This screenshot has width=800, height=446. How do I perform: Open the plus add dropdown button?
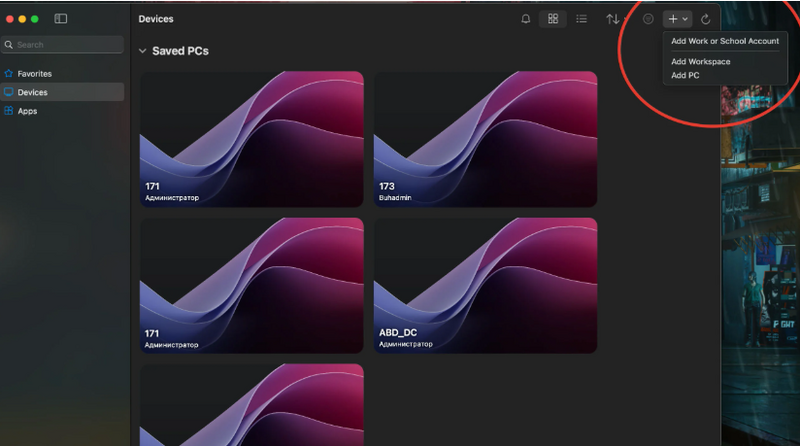tap(678, 19)
